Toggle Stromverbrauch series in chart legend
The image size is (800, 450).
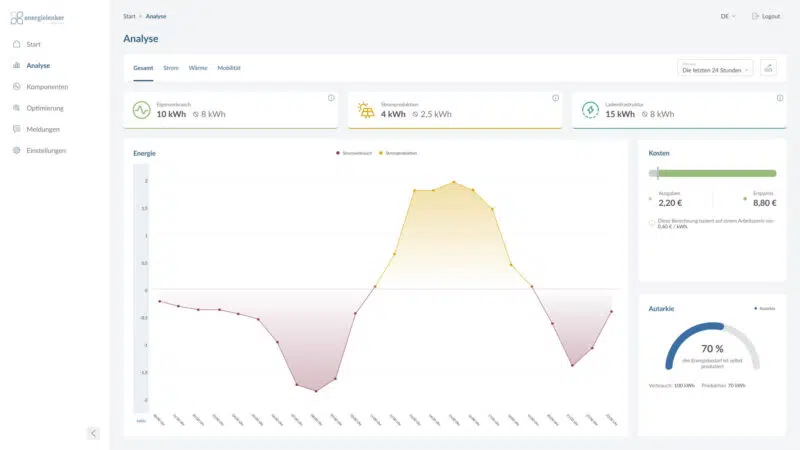coord(355,154)
